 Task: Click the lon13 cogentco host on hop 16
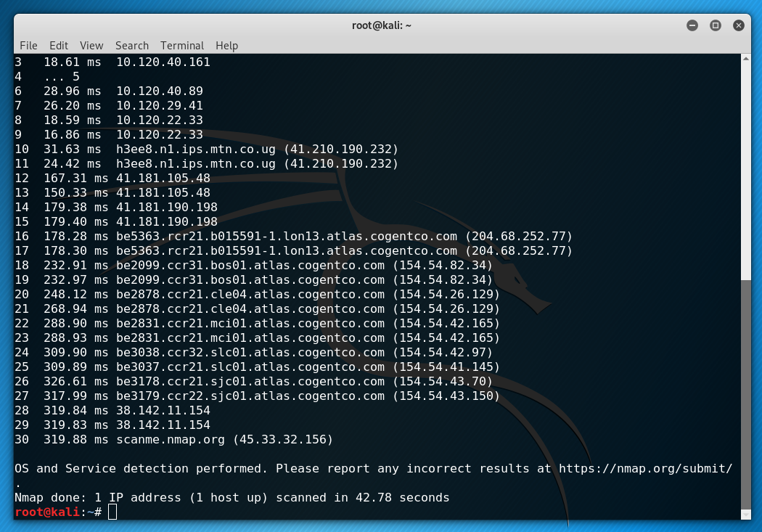[x=287, y=237]
